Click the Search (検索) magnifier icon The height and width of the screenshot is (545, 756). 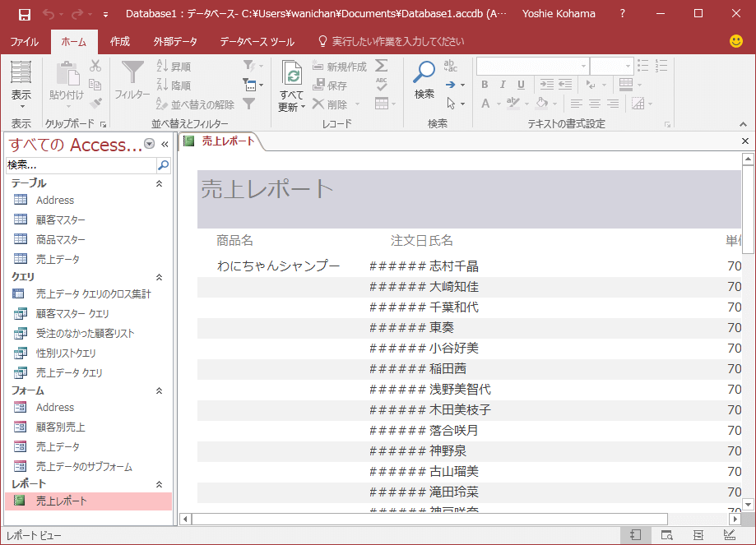(424, 74)
